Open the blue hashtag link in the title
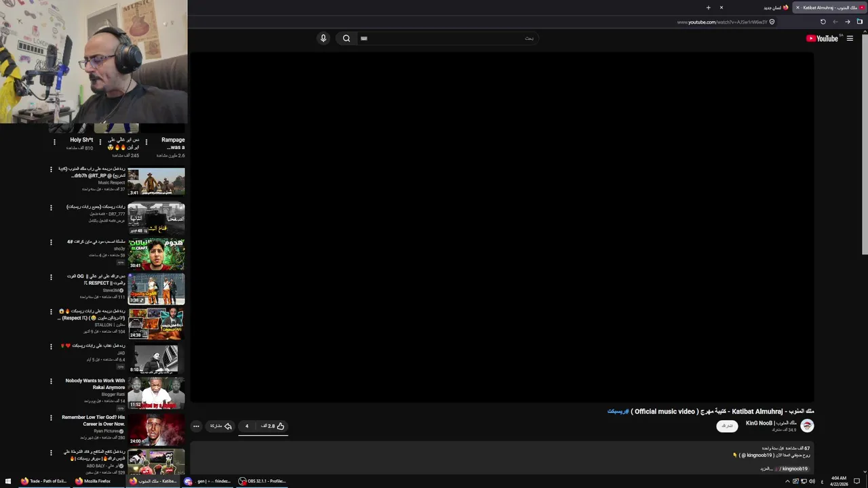This screenshot has height=488, width=868. pos(618,411)
